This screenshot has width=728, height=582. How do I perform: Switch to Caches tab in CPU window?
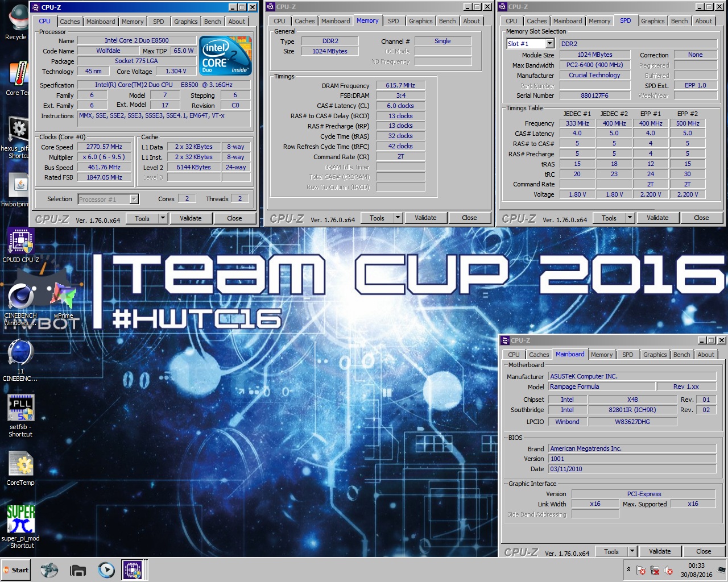click(x=70, y=22)
